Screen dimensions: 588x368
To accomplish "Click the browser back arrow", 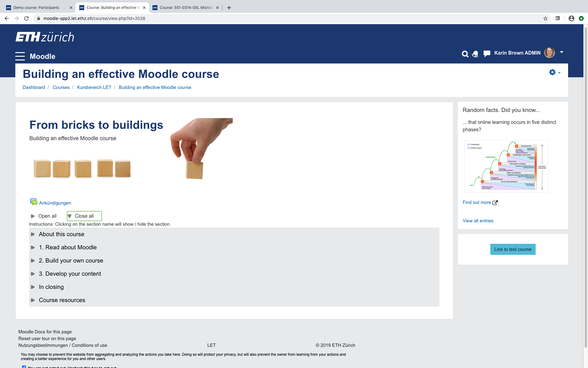I will 6,18.
